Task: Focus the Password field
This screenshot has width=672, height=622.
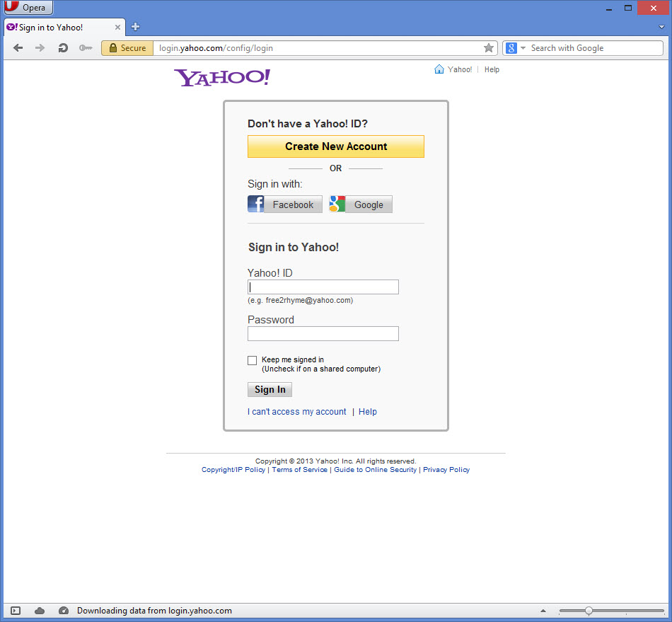Action: (x=323, y=334)
